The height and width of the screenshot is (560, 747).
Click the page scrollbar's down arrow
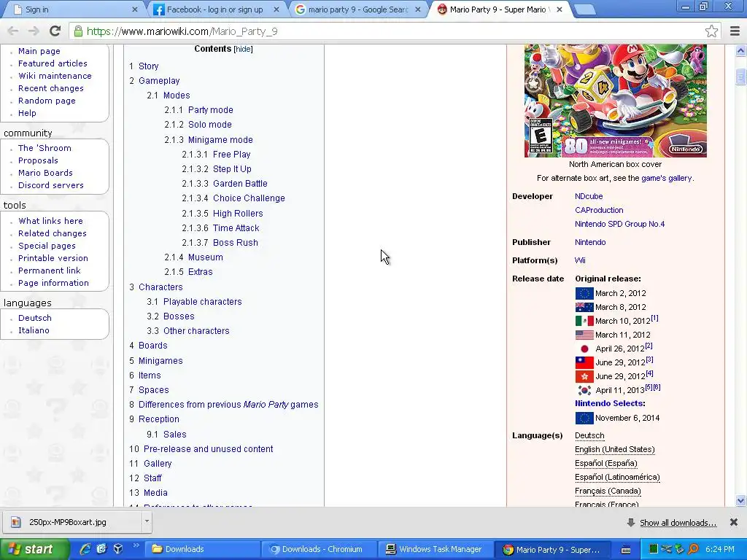[740, 500]
